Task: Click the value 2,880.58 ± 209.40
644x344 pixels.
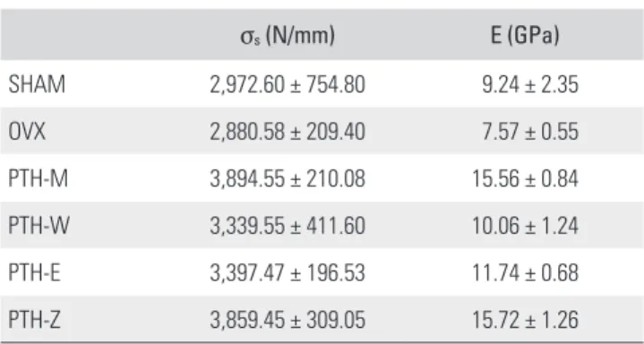Action: pos(288,132)
